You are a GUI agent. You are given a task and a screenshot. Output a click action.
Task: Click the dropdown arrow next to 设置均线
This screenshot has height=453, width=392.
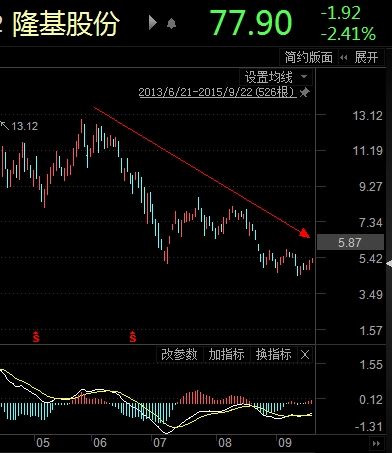(x=304, y=77)
